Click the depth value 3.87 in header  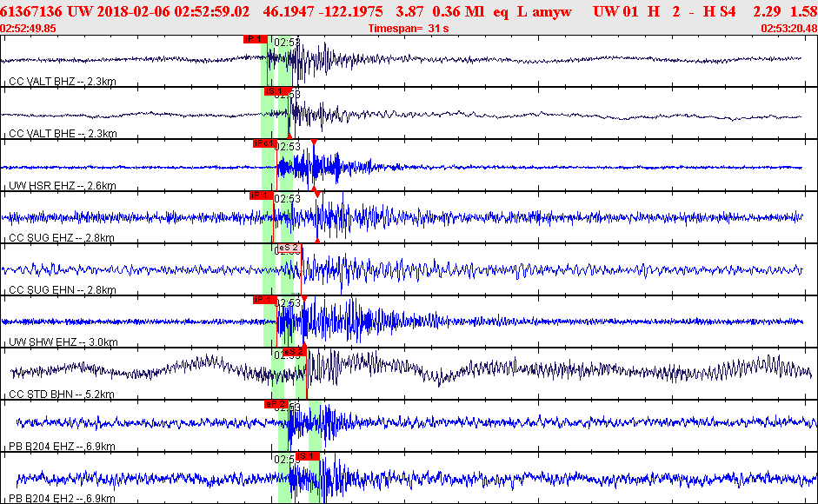[x=409, y=11]
